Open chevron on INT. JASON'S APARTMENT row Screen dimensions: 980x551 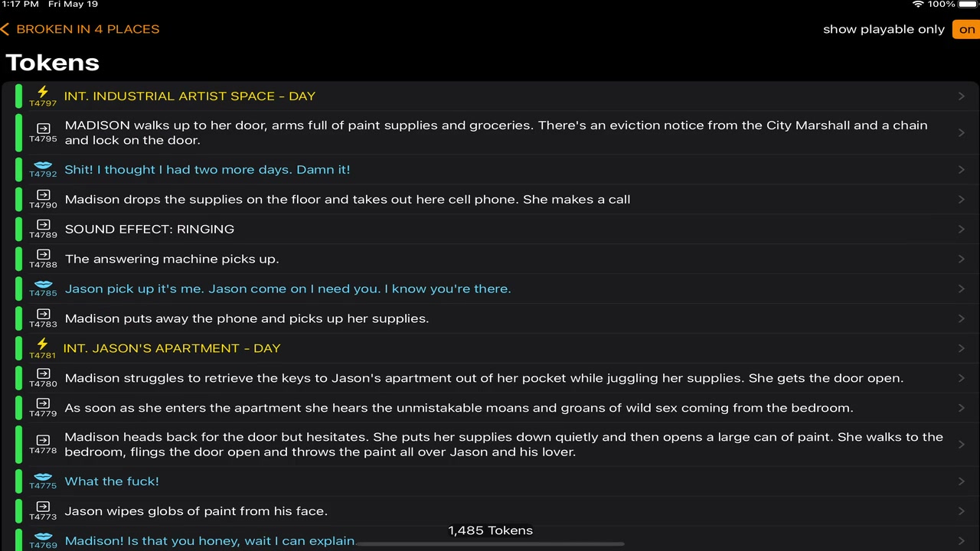point(961,348)
